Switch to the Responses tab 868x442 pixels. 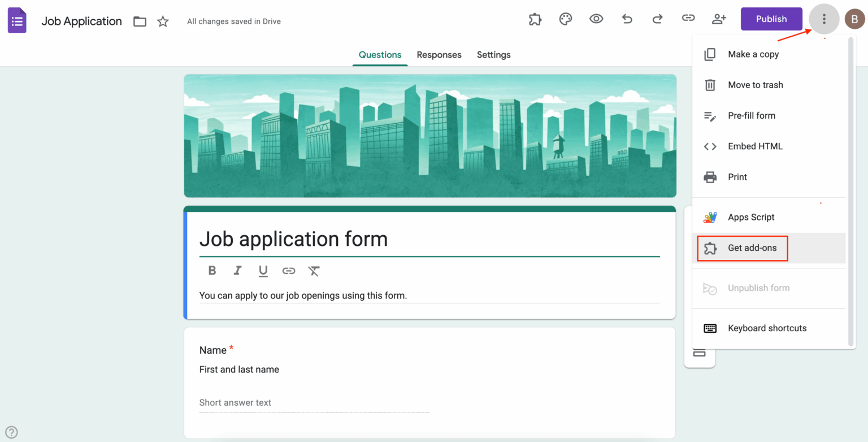pyautogui.click(x=439, y=54)
